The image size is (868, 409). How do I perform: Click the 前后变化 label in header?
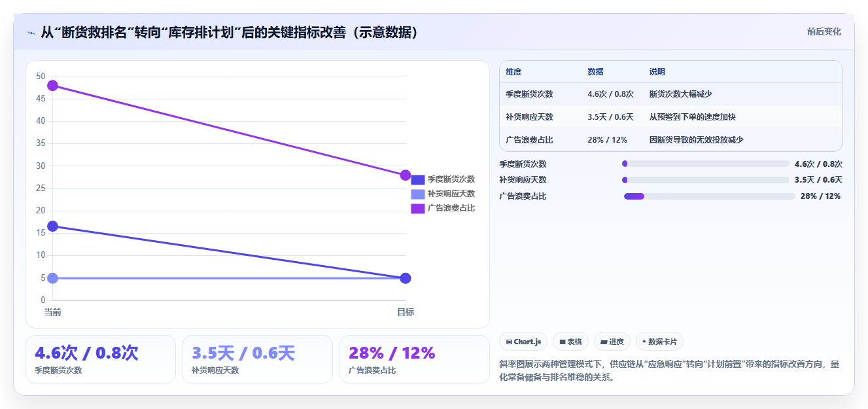(x=824, y=31)
